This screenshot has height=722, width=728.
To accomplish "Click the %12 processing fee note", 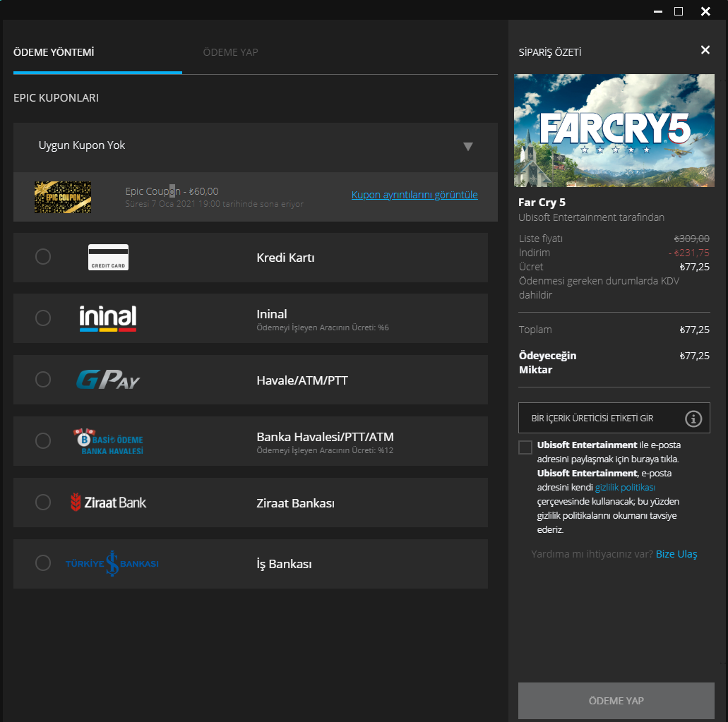I will click(325, 450).
